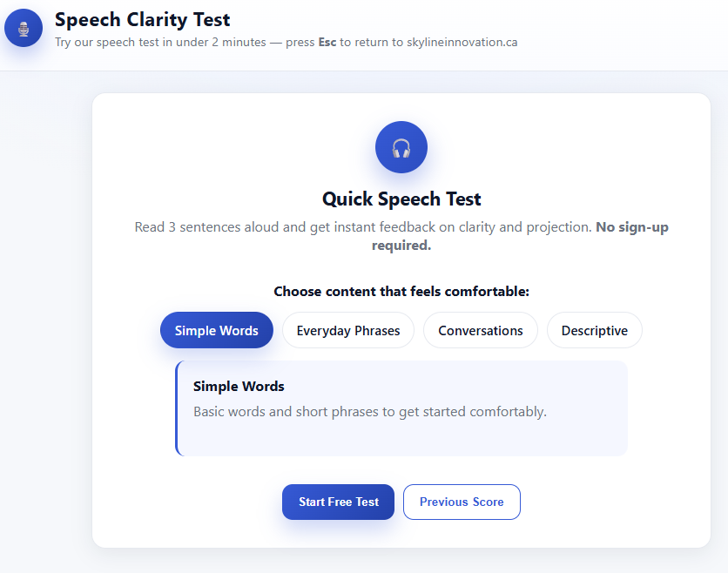Click the 'Choose content that feels comfortable' label
Image resolution: width=728 pixels, height=573 pixels.
click(x=401, y=292)
